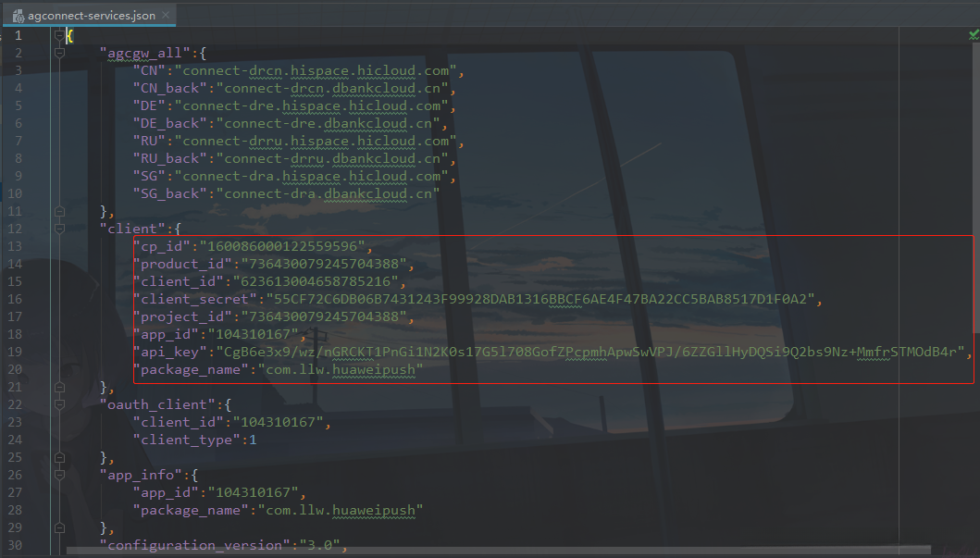Click the fold end marker at line 25

click(59, 457)
